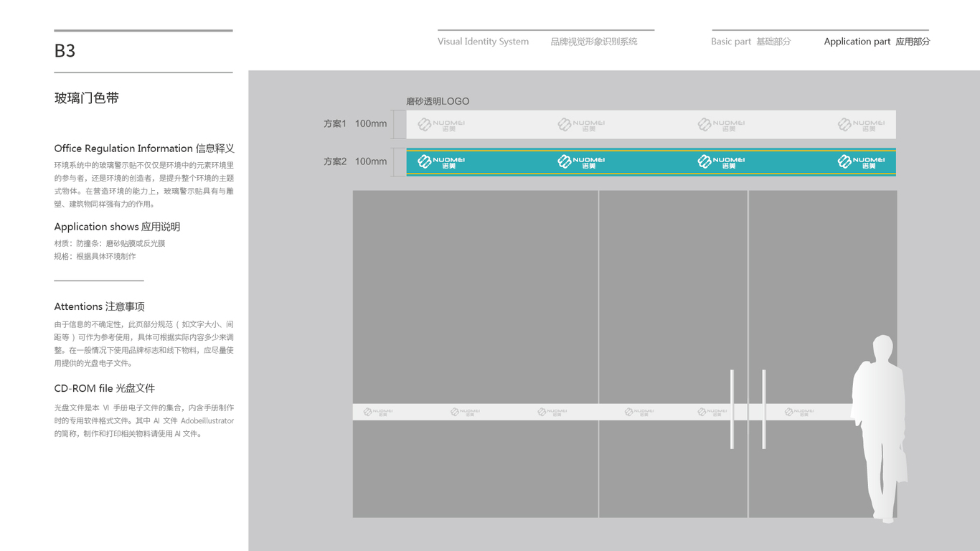
Task: Click the line 规格：根据具体环境制作
Action: [95, 256]
